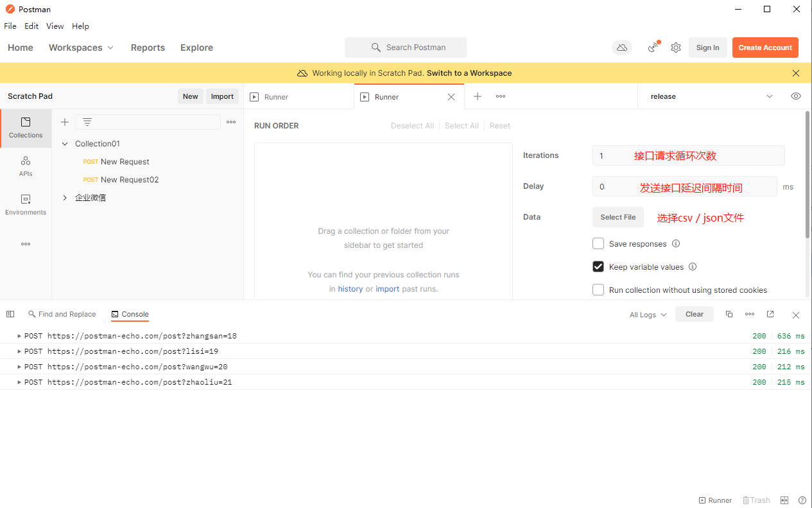The height and width of the screenshot is (508, 812).
Task: Click the Sign In button
Action: click(707, 48)
